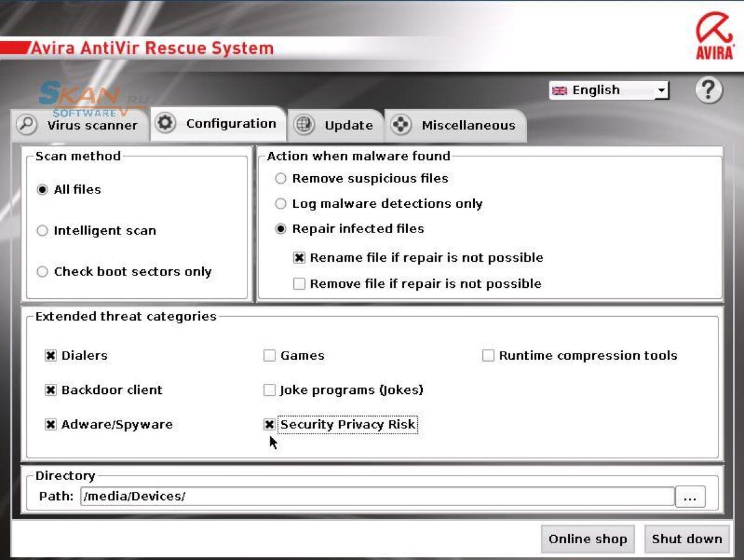The image size is (744, 560).
Task: Choose Remove suspicious files action
Action: 280,178
